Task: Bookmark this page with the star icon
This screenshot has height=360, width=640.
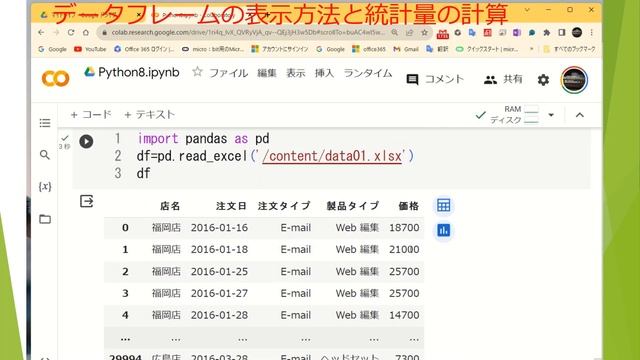Action: point(424,32)
